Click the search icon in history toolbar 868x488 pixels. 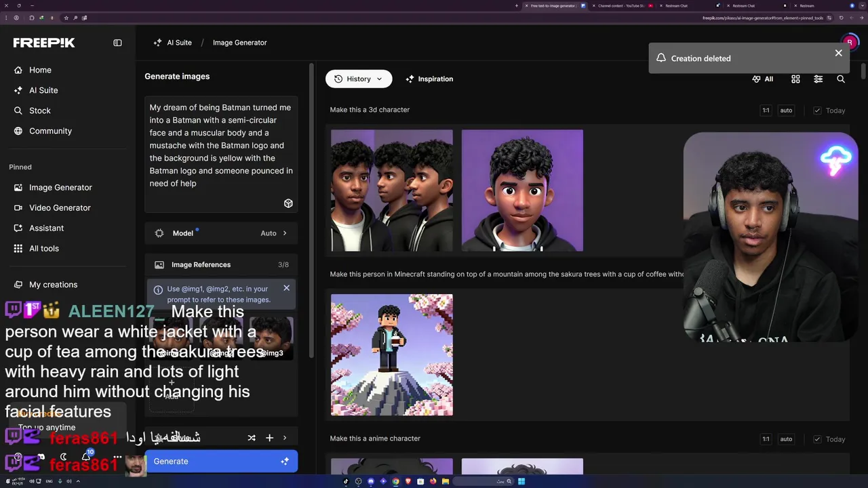click(841, 79)
